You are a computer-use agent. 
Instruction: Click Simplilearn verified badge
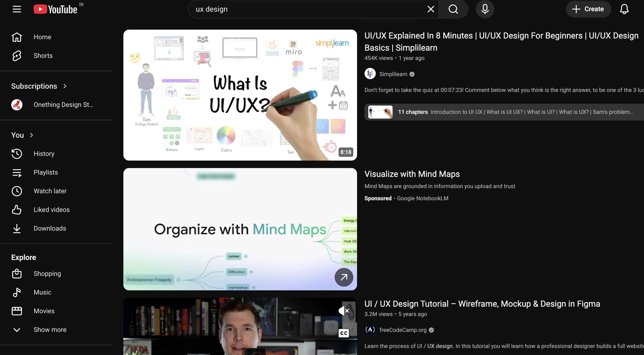pyautogui.click(x=412, y=74)
